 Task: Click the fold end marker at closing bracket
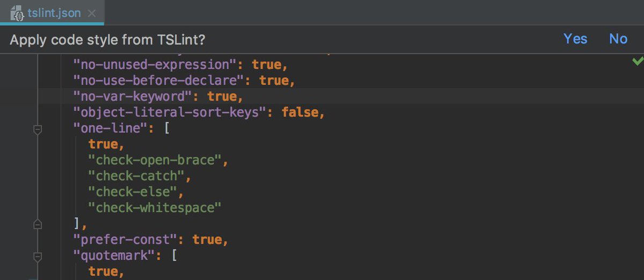[x=38, y=223]
